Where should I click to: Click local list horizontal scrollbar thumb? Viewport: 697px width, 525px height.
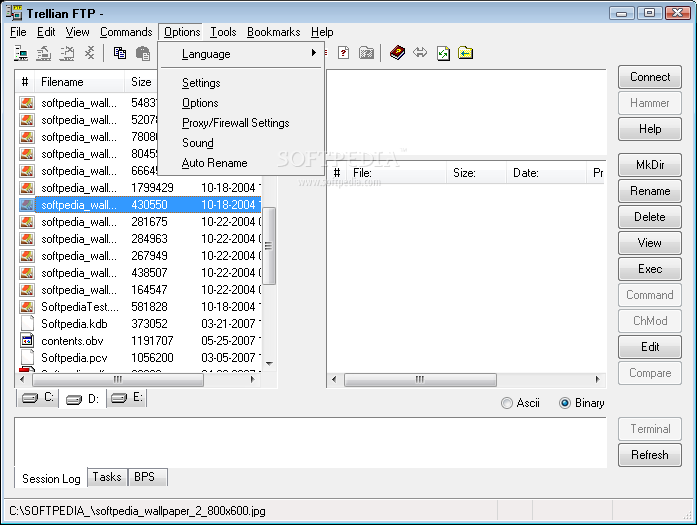coord(118,380)
